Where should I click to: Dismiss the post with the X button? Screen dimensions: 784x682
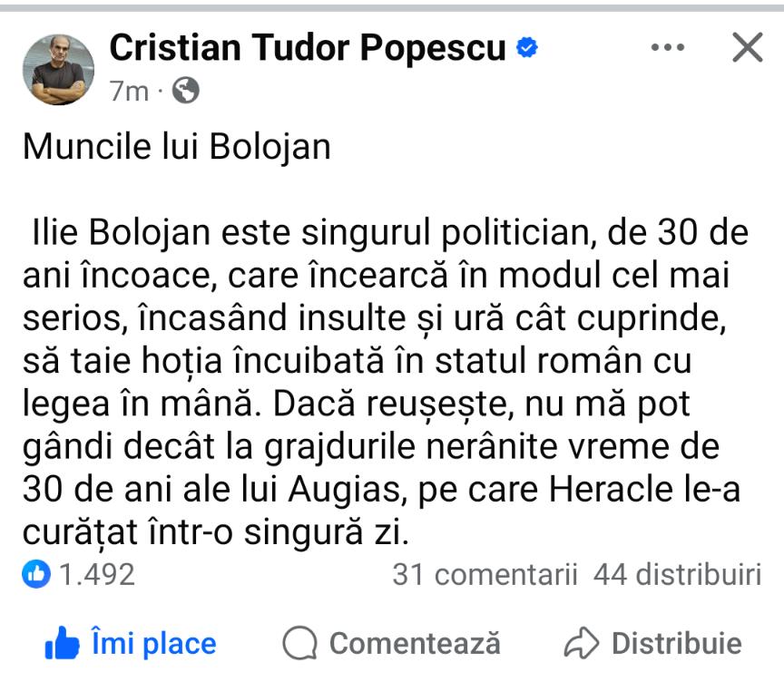tap(747, 48)
